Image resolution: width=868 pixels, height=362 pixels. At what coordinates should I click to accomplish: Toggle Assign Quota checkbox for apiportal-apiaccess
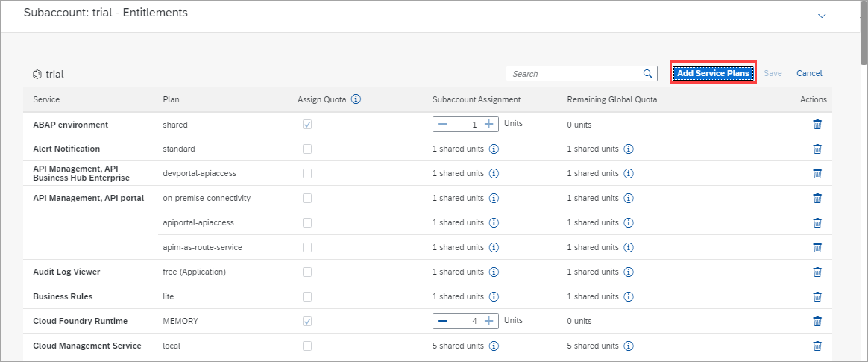tap(307, 222)
